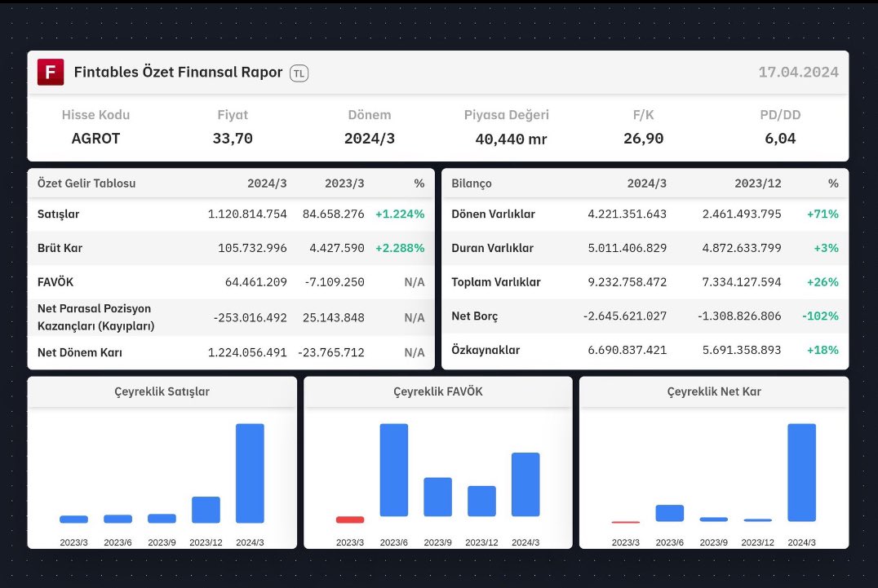Click prior net profit -23.765.712

pyautogui.click(x=331, y=352)
